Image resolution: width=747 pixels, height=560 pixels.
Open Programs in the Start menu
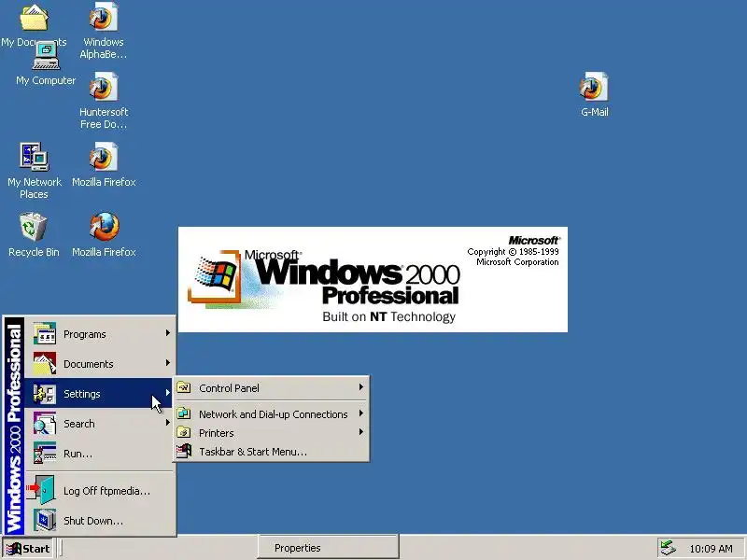pyautogui.click(x=99, y=334)
